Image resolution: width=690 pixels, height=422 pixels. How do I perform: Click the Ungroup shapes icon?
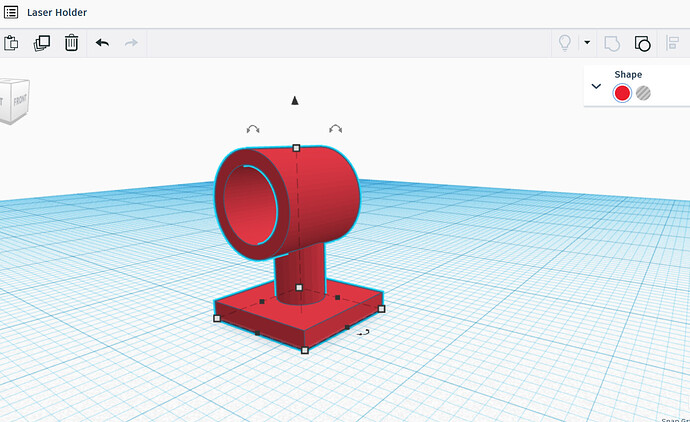pos(642,44)
